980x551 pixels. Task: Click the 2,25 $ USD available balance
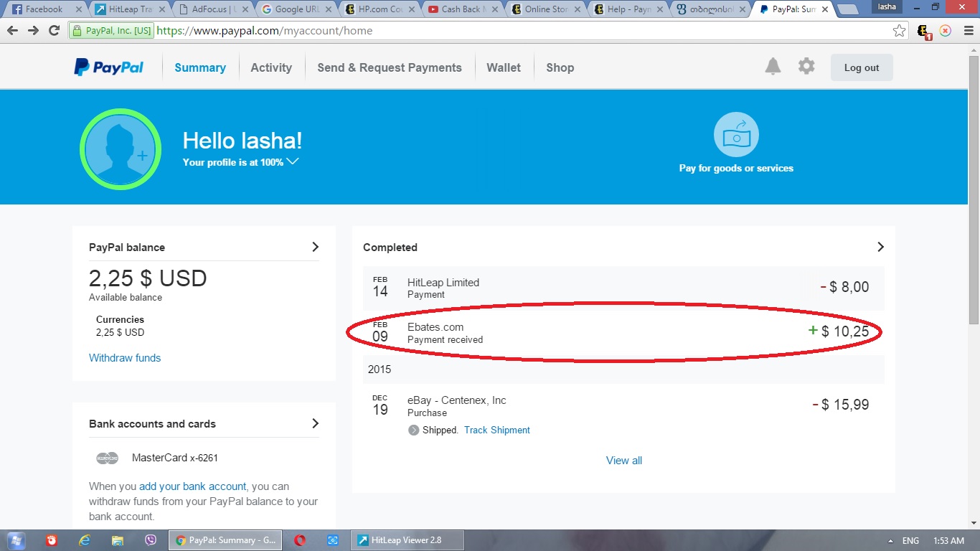(148, 278)
